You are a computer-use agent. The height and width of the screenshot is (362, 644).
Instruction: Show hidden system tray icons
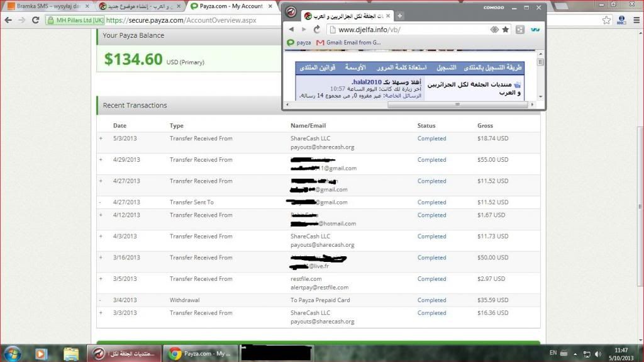575,354
